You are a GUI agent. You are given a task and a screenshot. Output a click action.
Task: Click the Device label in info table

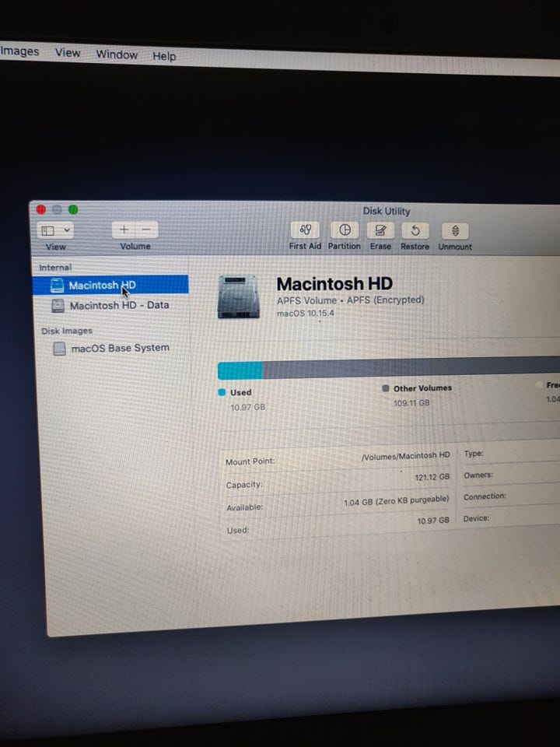pos(476,518)
